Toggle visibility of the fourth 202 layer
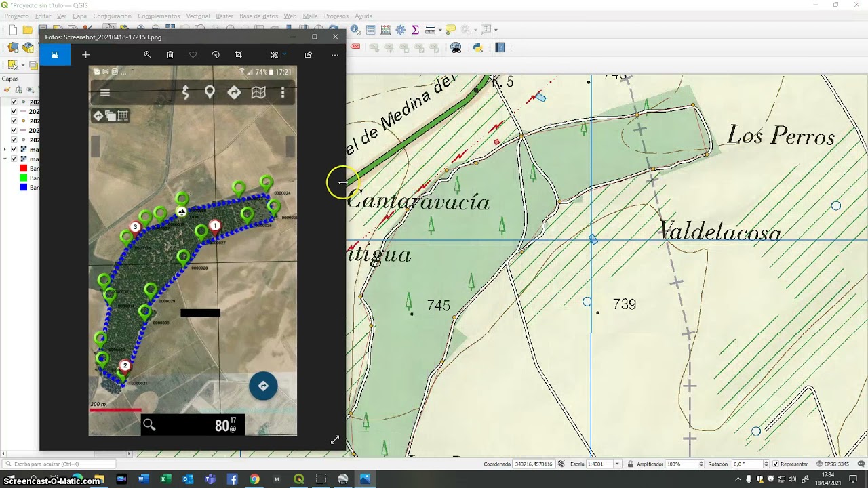The height and width of the screenshot is (488, 868). coord(14,131)
